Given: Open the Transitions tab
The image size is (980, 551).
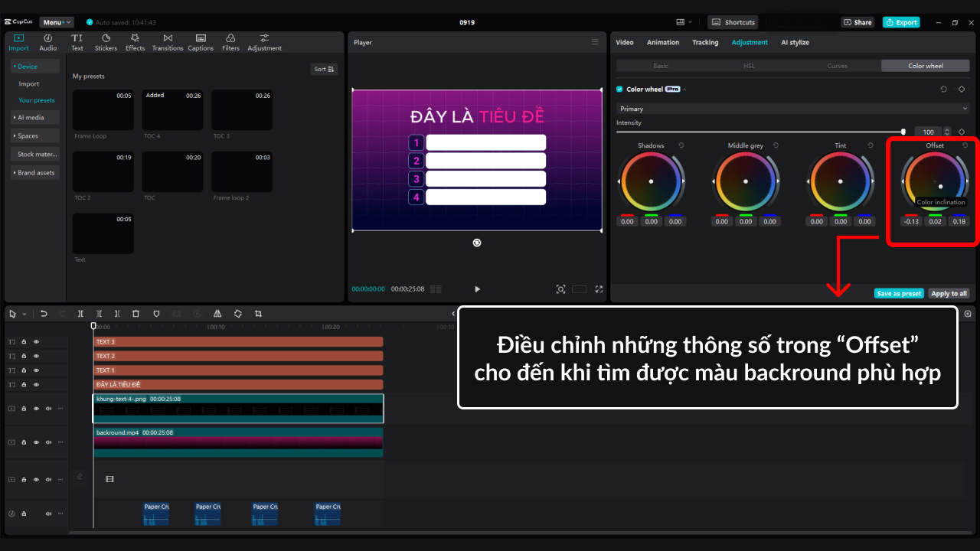Looking at the screenshot, I should click(x=168, y=42).
